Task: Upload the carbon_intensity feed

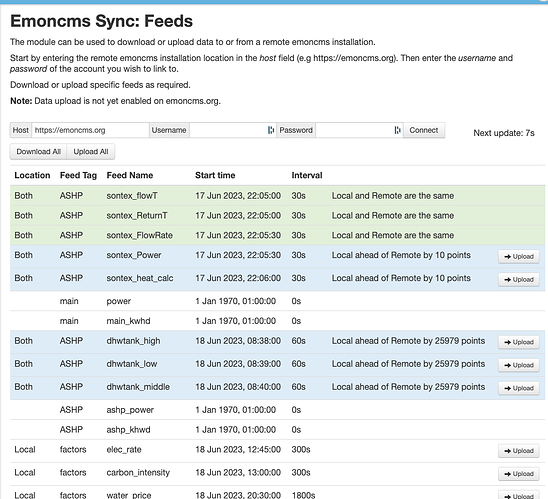Action: pyautogui.click(x=519, y=474)
